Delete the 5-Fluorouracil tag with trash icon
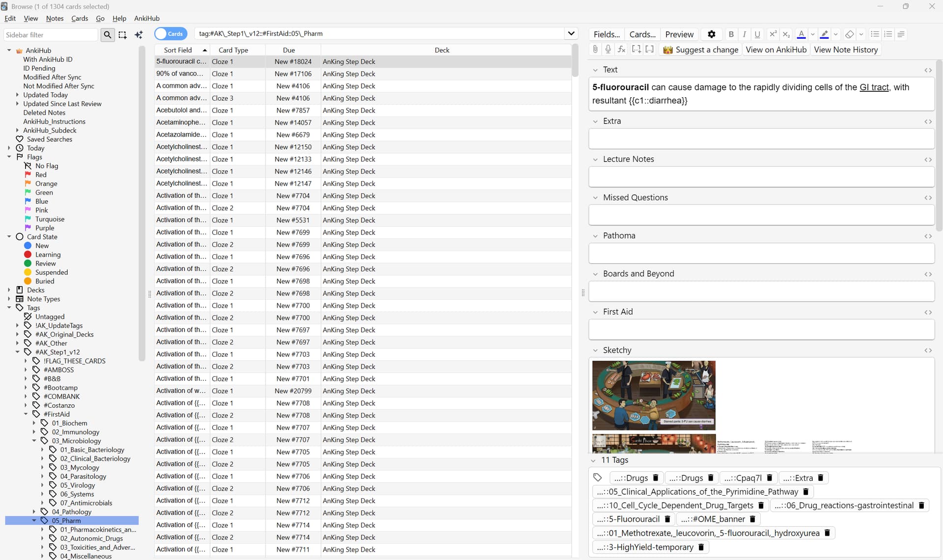The width and height of the screenshot is (943, 560). 667,519
